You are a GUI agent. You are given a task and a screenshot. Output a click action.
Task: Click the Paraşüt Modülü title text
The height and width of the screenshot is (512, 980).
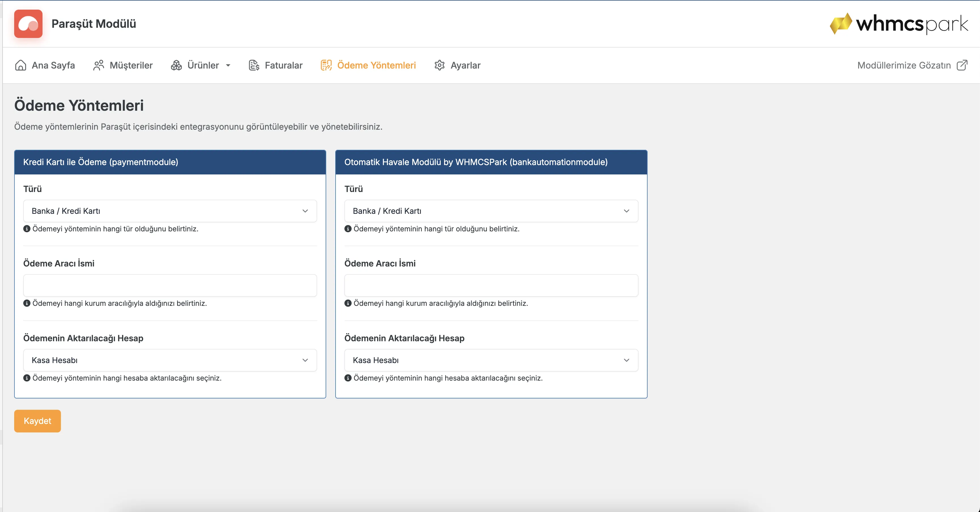(94, 24)
